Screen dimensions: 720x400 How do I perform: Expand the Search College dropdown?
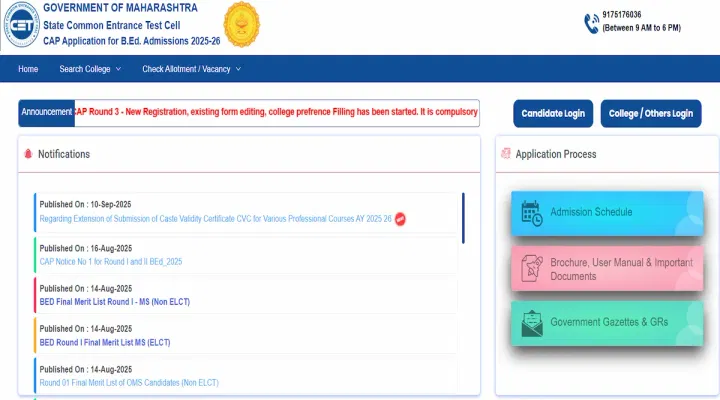point(89,69)
